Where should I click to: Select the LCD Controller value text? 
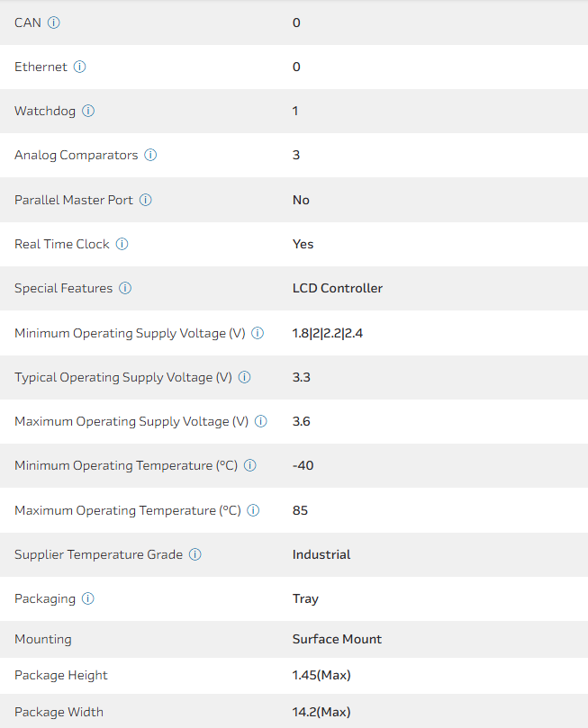coord(338,288)
